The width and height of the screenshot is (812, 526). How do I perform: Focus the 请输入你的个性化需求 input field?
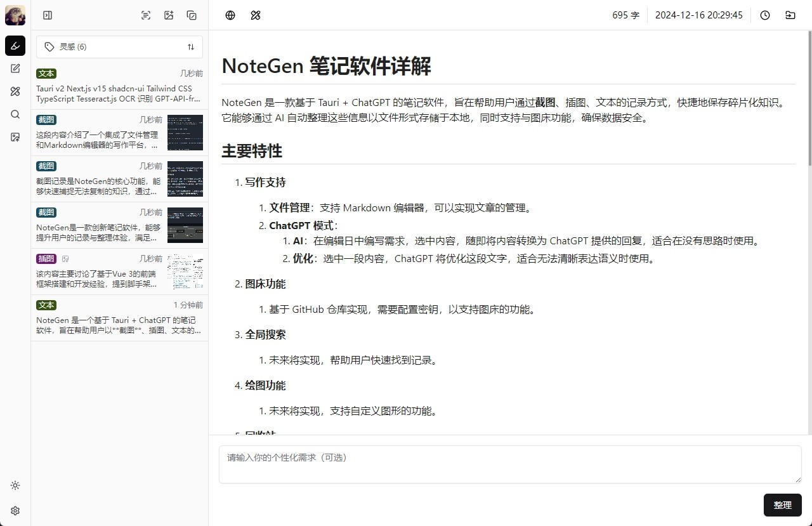[510, 464]
